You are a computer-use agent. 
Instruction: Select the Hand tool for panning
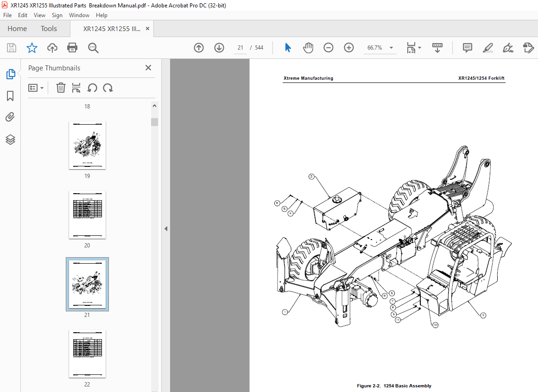[308, 47]
